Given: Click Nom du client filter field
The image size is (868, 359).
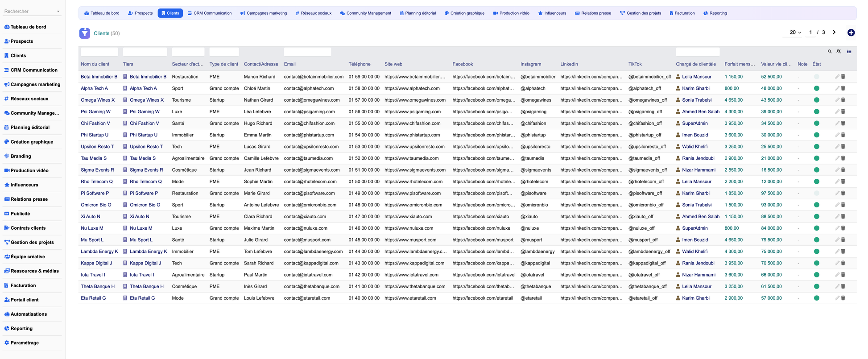Looking at the screenshot, I should 99,52.
